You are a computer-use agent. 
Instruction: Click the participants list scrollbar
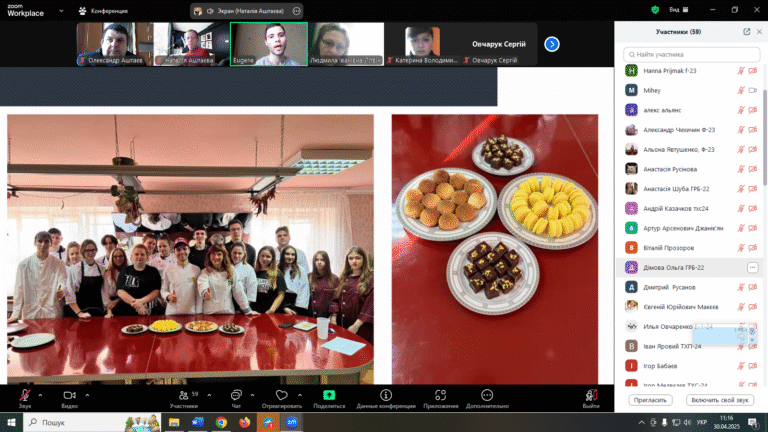(x=765, y=137)
